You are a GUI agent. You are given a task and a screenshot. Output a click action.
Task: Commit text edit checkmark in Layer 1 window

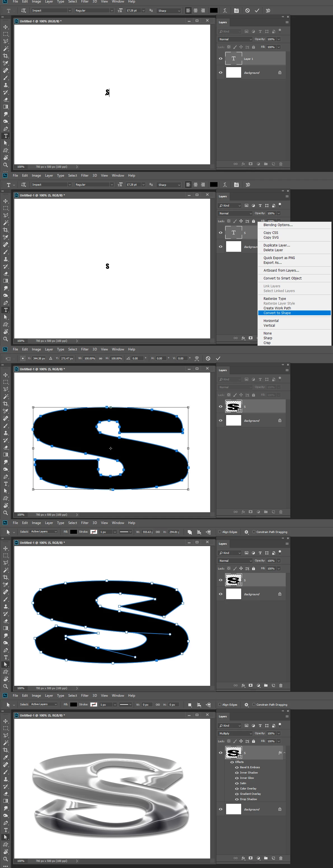point(257,10)
